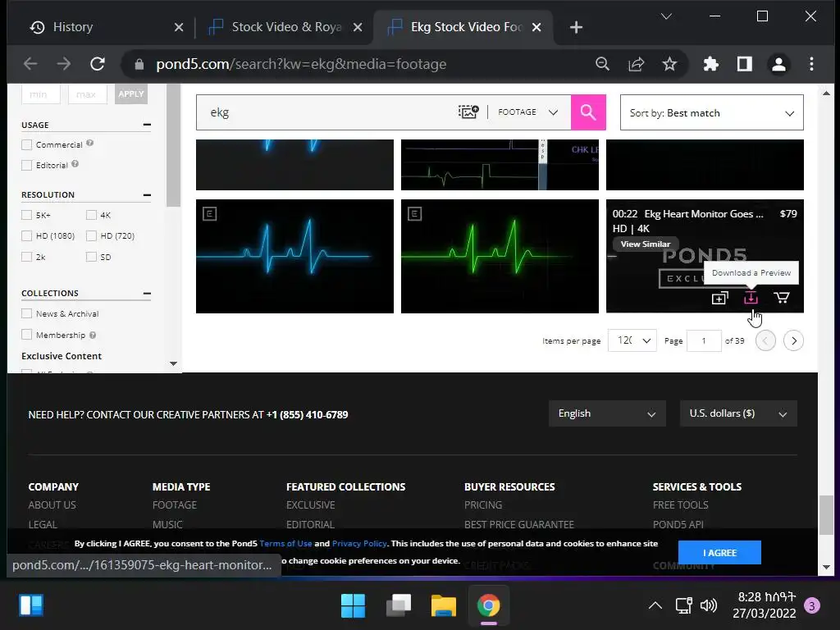Open the FREE TOOLS footer link

point(680,505)
